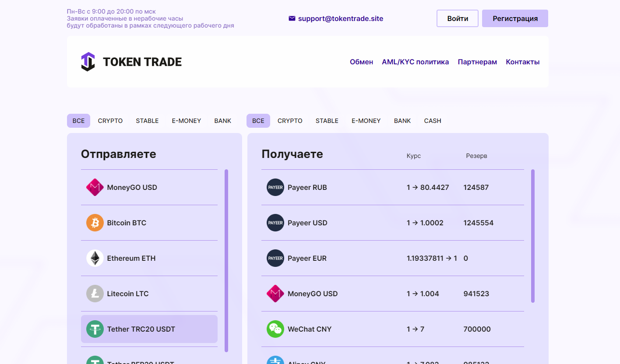Click the Войти login button
The width and height of the screenshot is (620, 364).
[458, 18]
